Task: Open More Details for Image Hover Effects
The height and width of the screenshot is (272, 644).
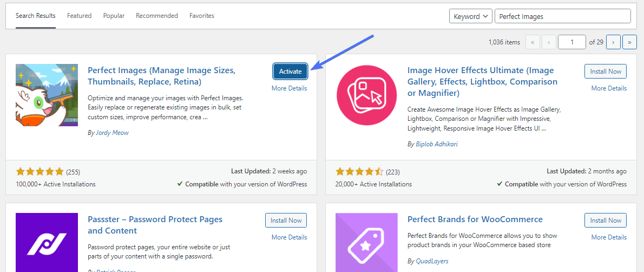Action: point(609,88)
